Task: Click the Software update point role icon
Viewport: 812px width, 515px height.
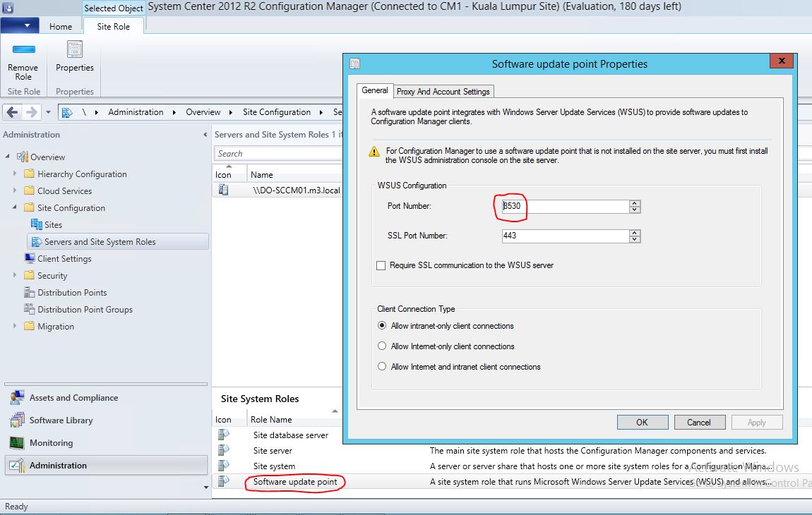Action: (223, 481)
